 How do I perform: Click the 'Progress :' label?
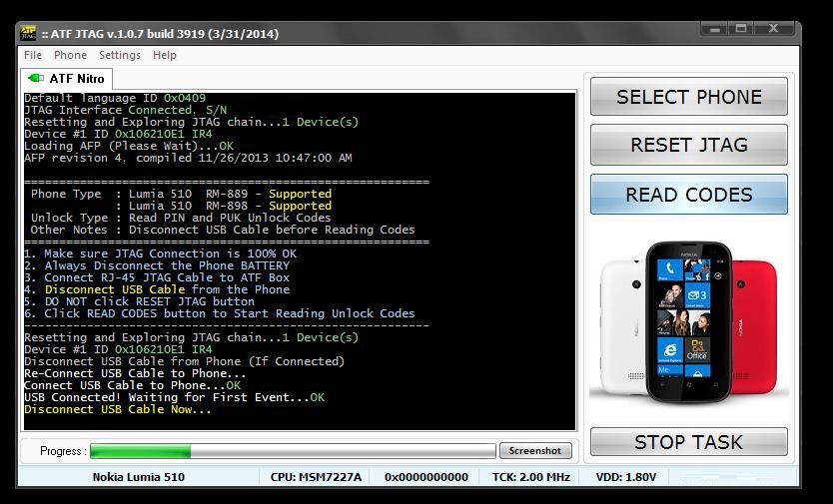tap(63, 451)
